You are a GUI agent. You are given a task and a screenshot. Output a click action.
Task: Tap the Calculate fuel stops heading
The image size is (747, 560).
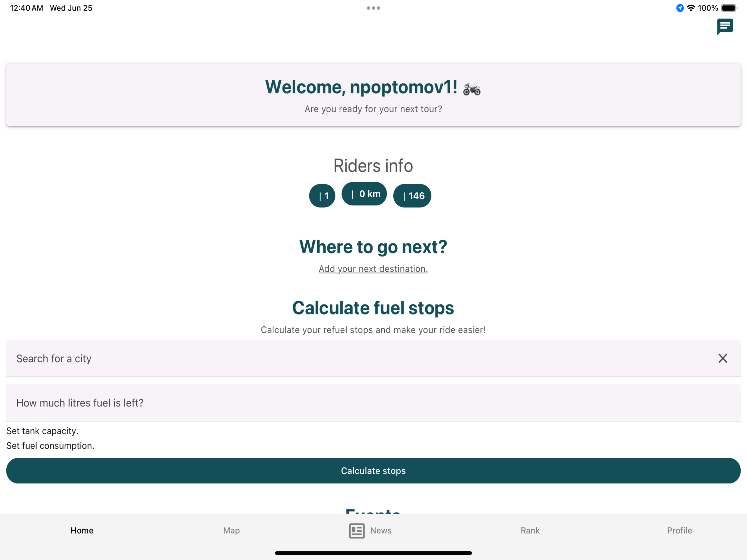(x=373, y=308)
